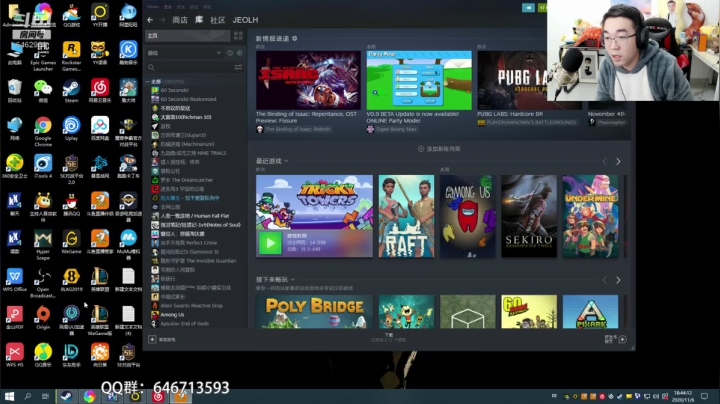The width and height of the screenshot is (720, 404).
Task: Open the Sekiro game cover
Action: click(529, 216)
